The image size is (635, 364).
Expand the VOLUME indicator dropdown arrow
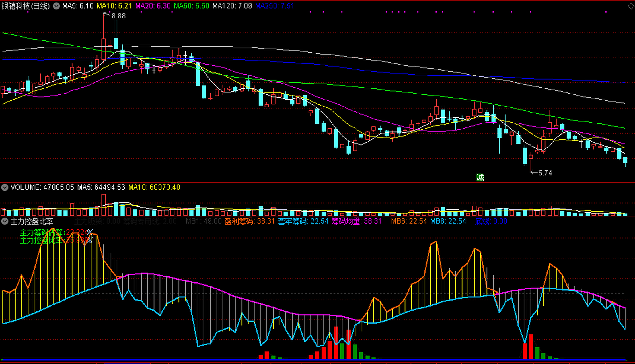[5, 187]
